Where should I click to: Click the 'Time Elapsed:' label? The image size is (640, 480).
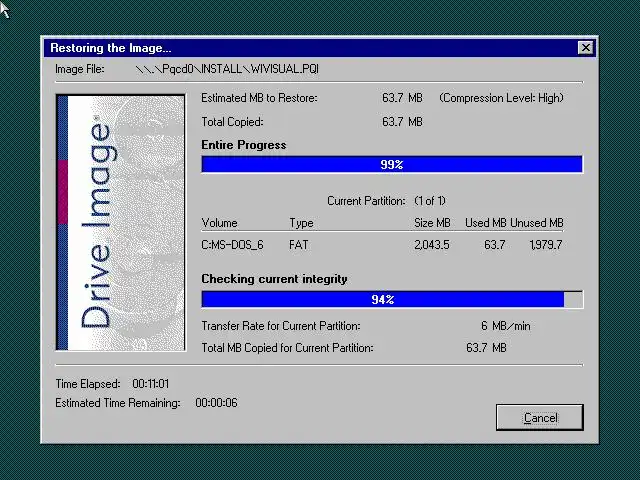(x=88, y=384)
